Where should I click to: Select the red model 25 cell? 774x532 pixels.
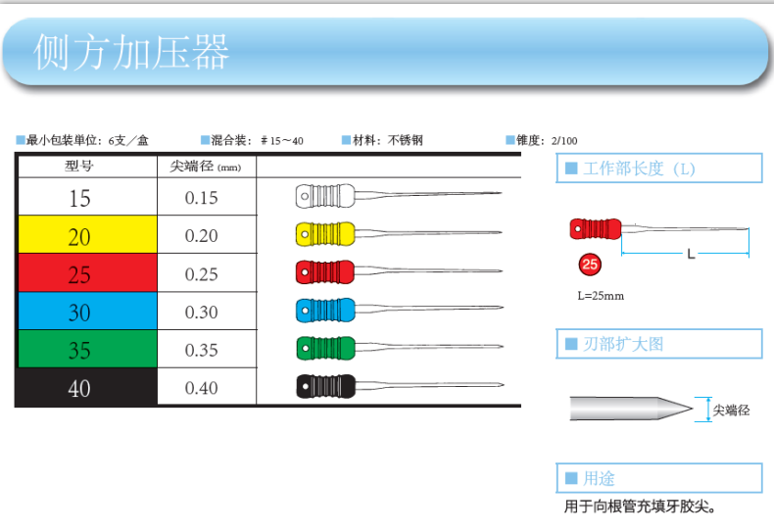tap(87, 272)
